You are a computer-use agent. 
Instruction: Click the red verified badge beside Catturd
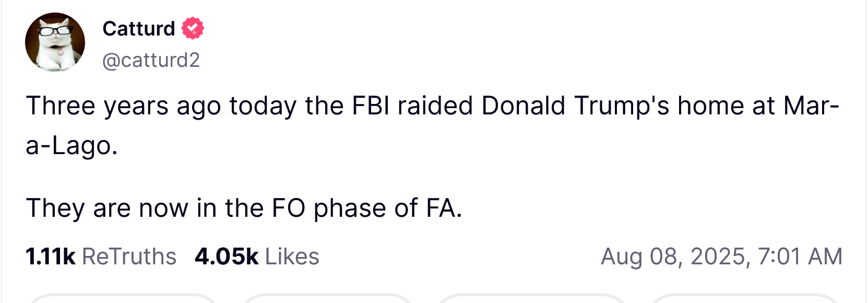[x=193, y=28]
